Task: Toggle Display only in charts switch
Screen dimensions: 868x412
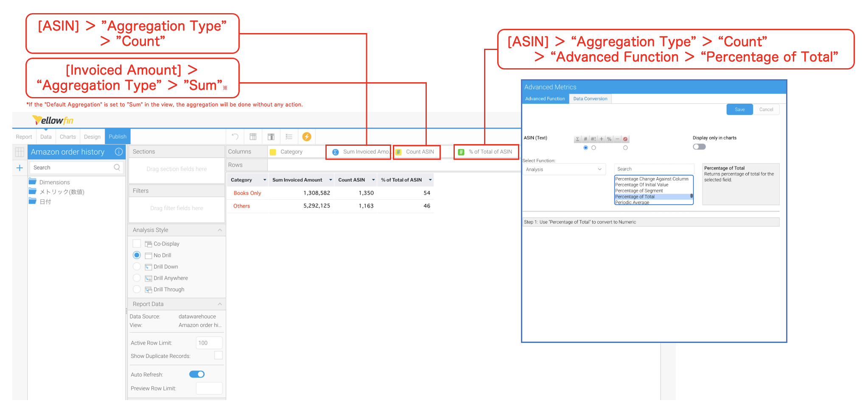Action: tap(699, 147)
